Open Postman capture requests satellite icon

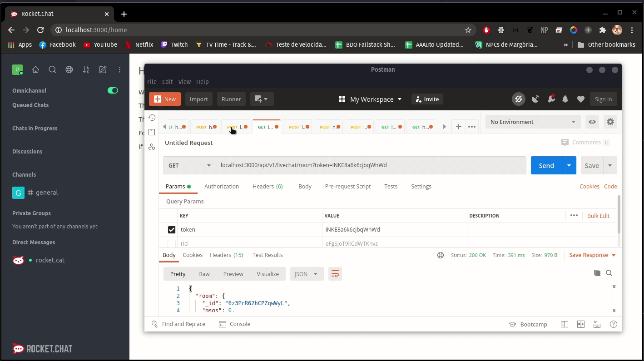535,99
